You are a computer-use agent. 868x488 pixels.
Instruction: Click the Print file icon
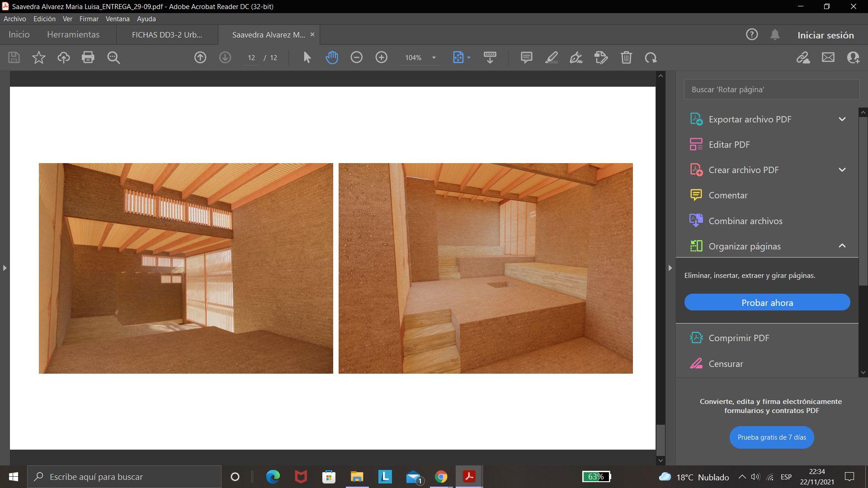click(x=88, y=57)
